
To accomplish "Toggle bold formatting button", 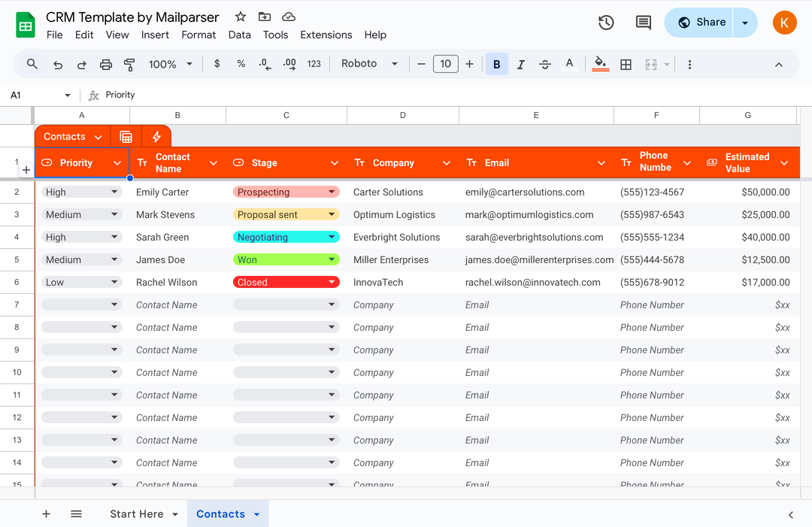I will (497, 64).
